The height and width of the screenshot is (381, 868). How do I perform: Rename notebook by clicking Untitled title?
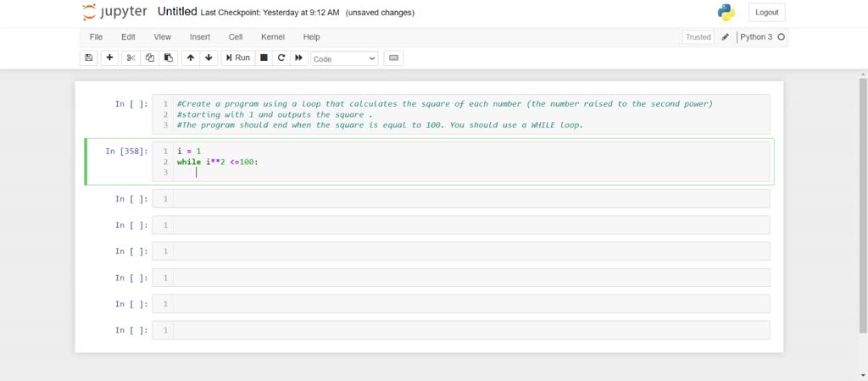(177, 12)
